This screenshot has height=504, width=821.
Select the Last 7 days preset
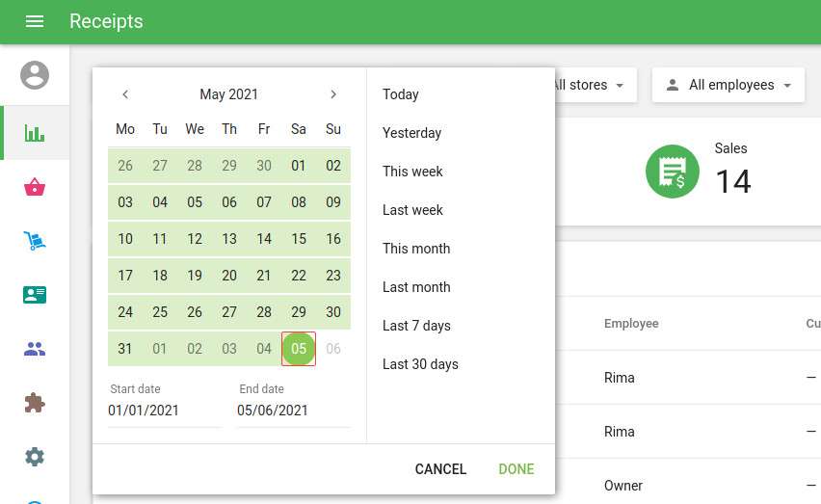pos(416,326)
